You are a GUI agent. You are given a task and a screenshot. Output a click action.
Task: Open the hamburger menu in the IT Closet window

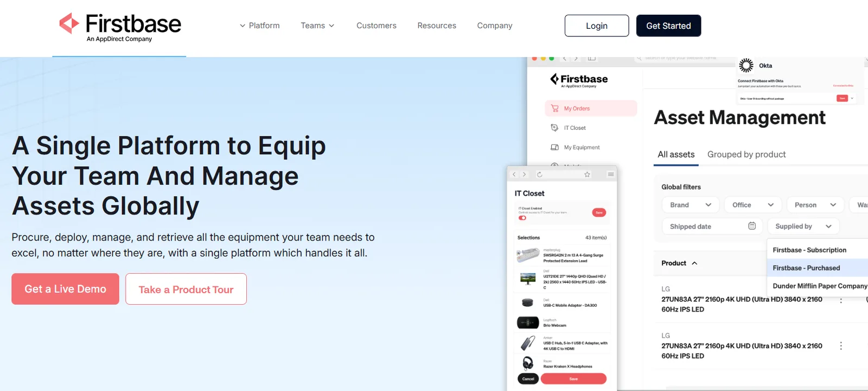[x=611, y=174]
